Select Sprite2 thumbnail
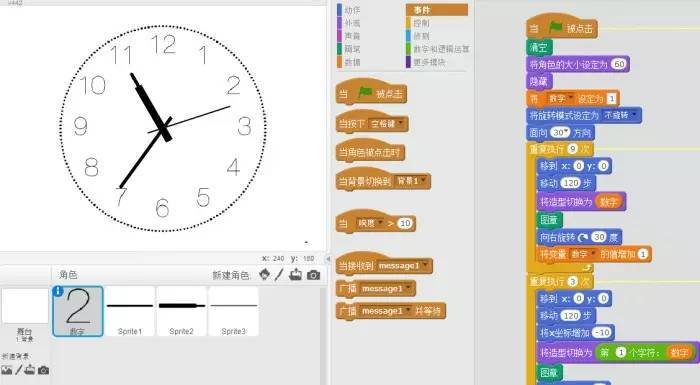The width and height of the screenshot is (700, 385). coord(182,311)
